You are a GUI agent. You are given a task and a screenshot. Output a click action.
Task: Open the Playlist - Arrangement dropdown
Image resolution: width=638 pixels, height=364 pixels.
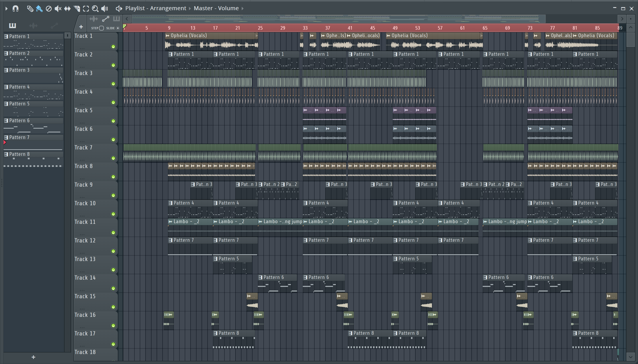[x=156, y=8]
